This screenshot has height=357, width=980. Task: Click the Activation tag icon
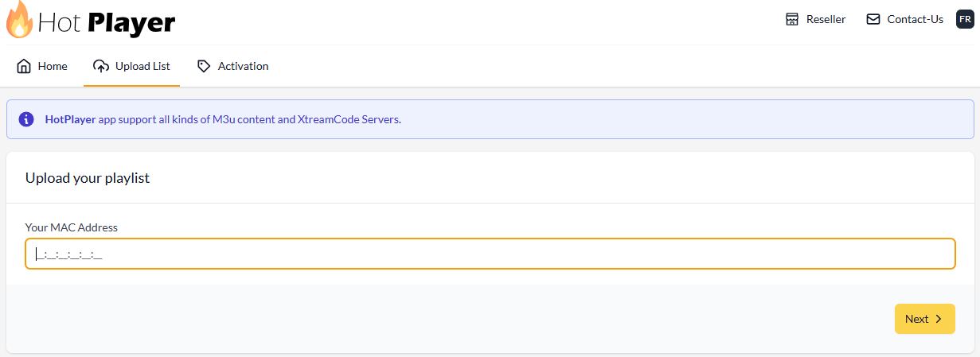(204, 66)
